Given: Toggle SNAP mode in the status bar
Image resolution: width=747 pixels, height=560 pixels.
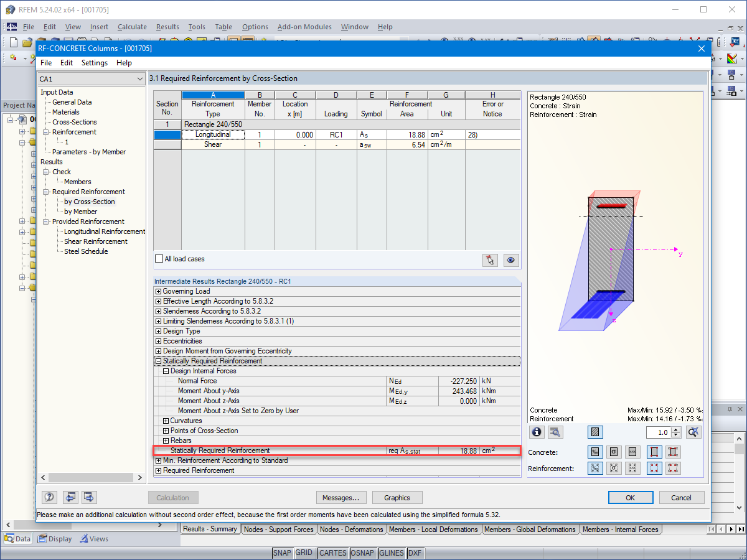Looking at the screenshot, I should tap(282, 553).
